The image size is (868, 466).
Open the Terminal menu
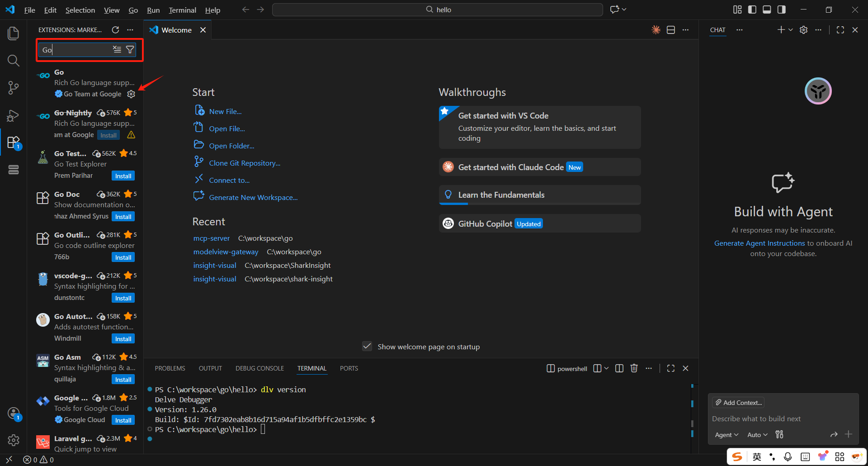point(182,10)
